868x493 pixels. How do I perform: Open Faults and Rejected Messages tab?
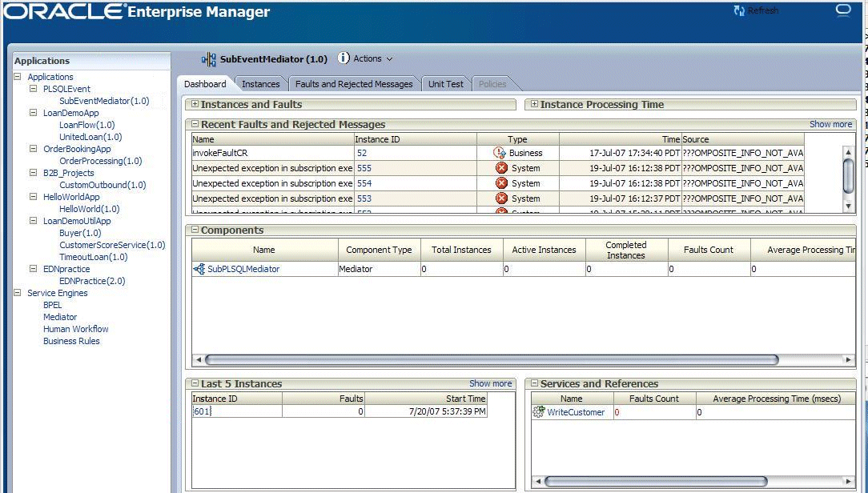pos(354,84)
